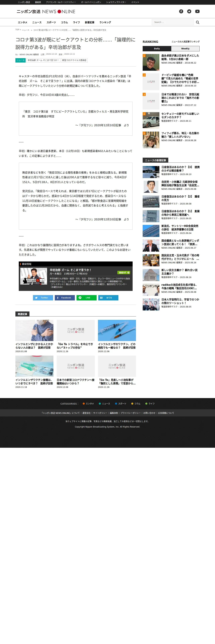
Task: Open footer link 広告掲載について
Action: 166,413
